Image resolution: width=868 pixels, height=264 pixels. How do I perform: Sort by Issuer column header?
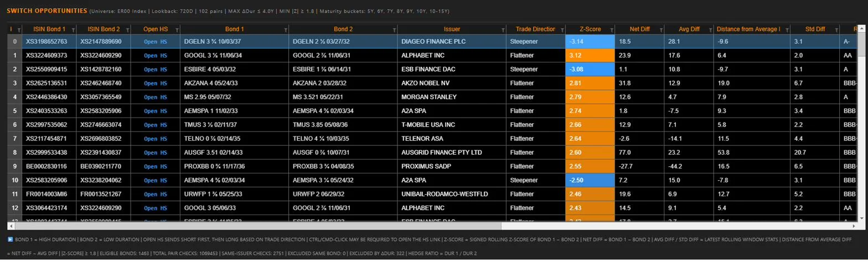452,29
